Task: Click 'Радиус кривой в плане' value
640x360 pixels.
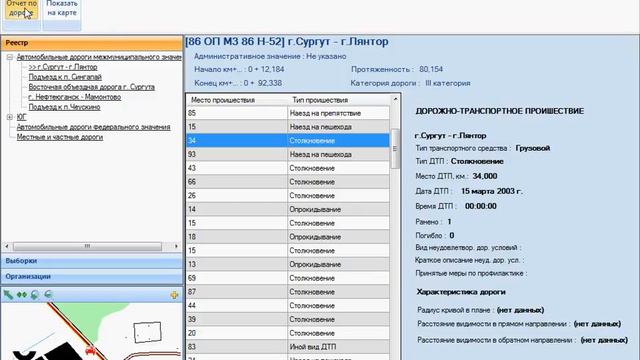Action: [520, 310]
